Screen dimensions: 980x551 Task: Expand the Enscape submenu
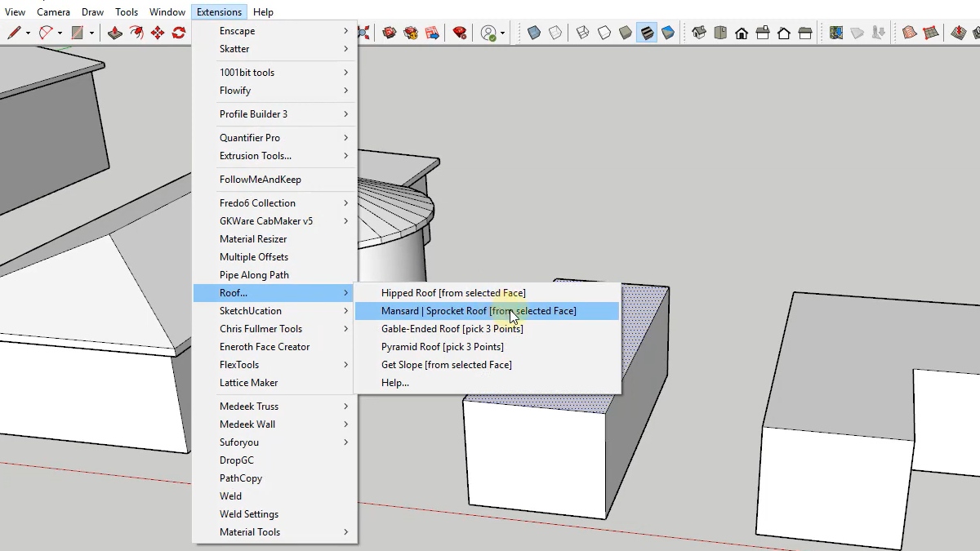[x=275, y=31]
